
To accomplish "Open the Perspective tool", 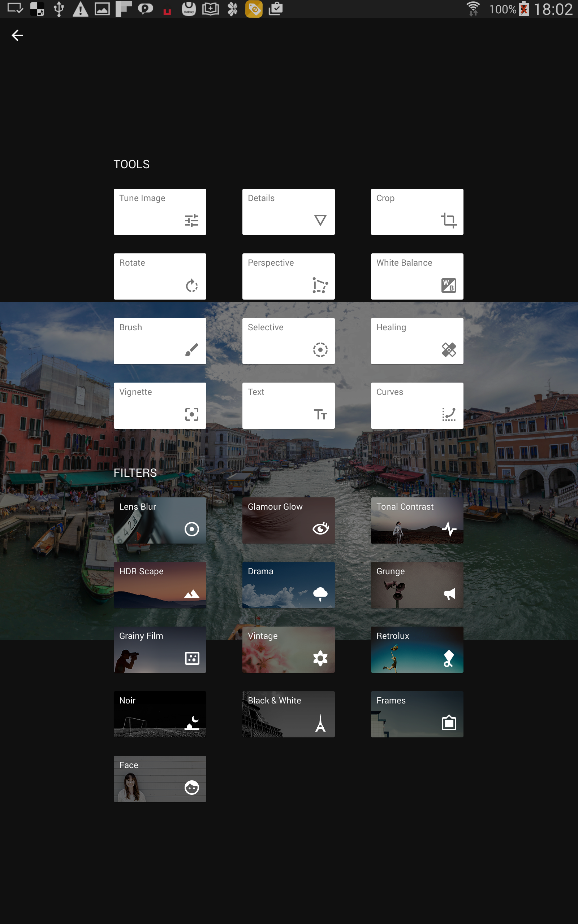I will coord(288,276).
